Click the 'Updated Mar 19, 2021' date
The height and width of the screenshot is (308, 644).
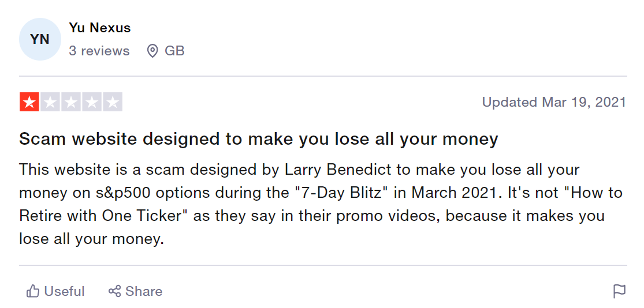[x=554, y=103]
